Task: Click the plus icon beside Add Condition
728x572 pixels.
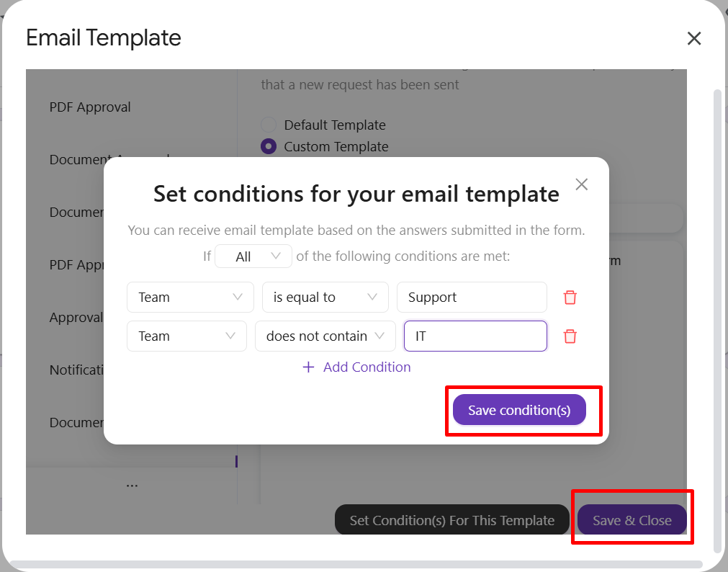Action: pos(308,367)
